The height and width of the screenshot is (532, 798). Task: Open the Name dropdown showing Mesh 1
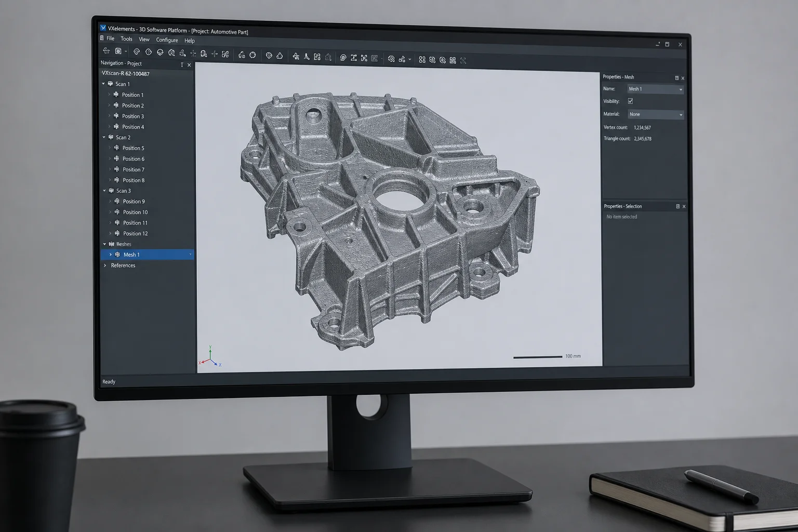click(655, 89)
